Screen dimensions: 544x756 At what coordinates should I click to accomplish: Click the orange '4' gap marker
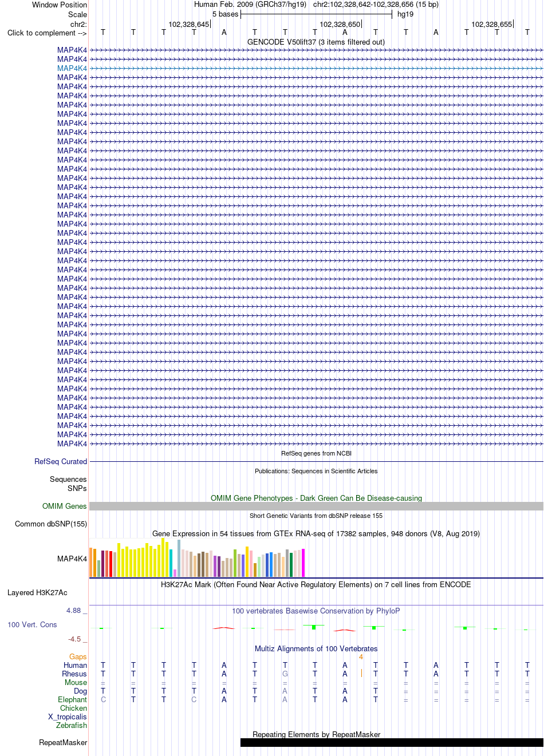[361, 657]
